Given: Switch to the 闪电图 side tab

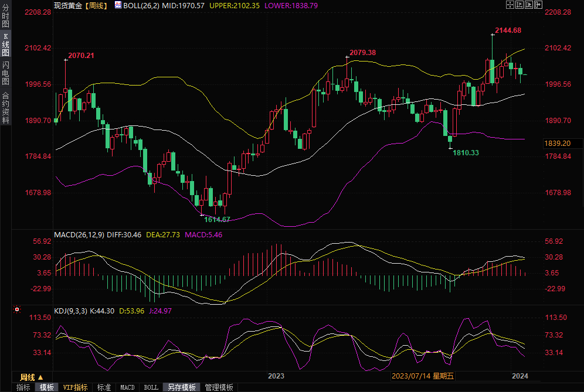Looking at the screenshot, I should click(5, 73).
